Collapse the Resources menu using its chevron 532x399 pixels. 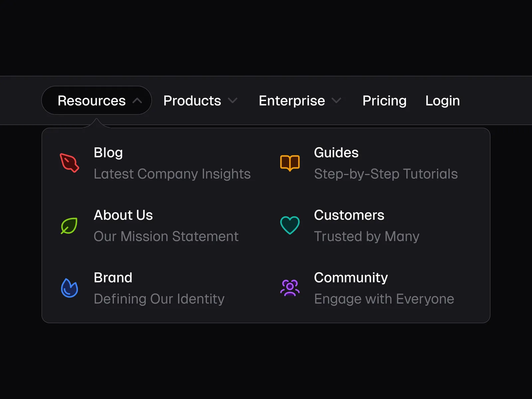[x=137, y=101]
